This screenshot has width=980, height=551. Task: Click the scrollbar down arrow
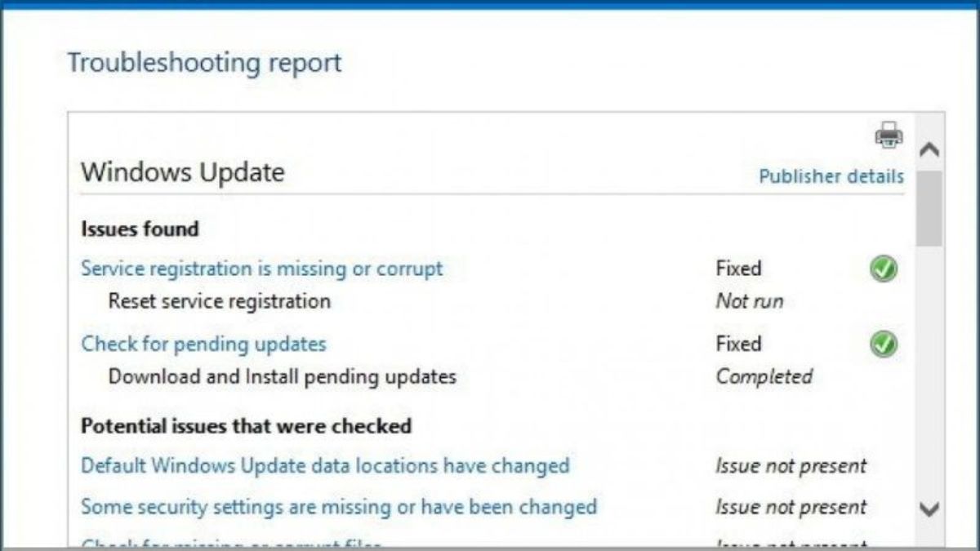click(929, 509)
